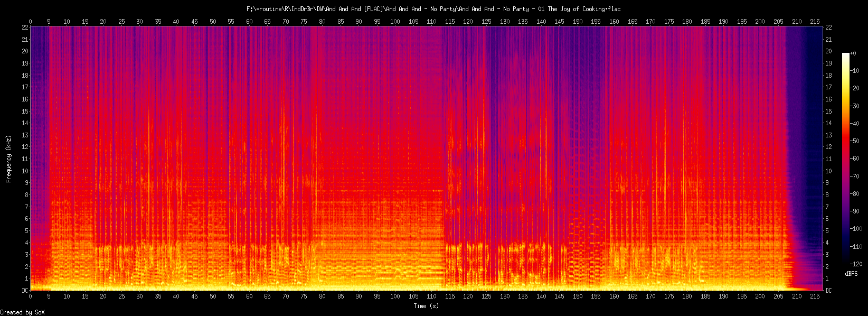Click the "-70" color scale value
868x316 pixels.
tap(854, 176)
